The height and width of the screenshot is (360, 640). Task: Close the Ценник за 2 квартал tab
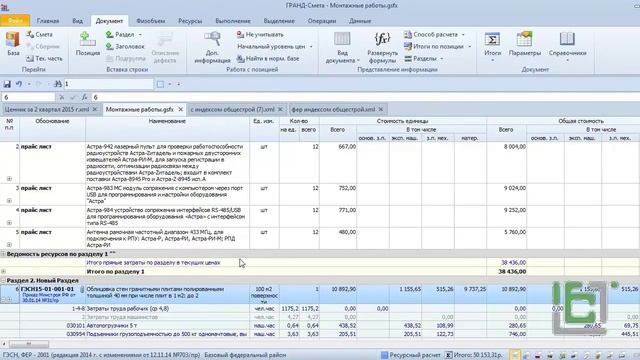tap(95, 109)
